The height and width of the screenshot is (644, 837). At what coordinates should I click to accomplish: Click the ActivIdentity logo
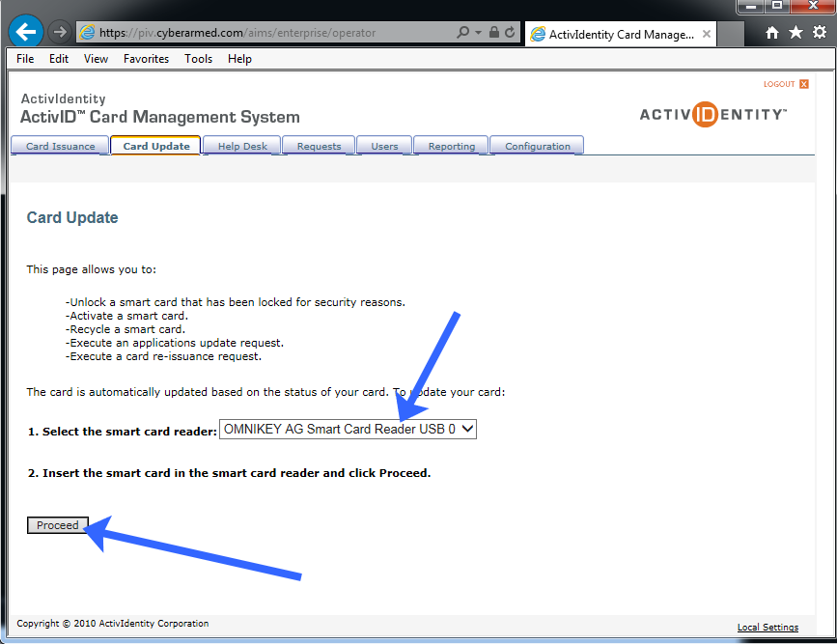pos(712,114)
